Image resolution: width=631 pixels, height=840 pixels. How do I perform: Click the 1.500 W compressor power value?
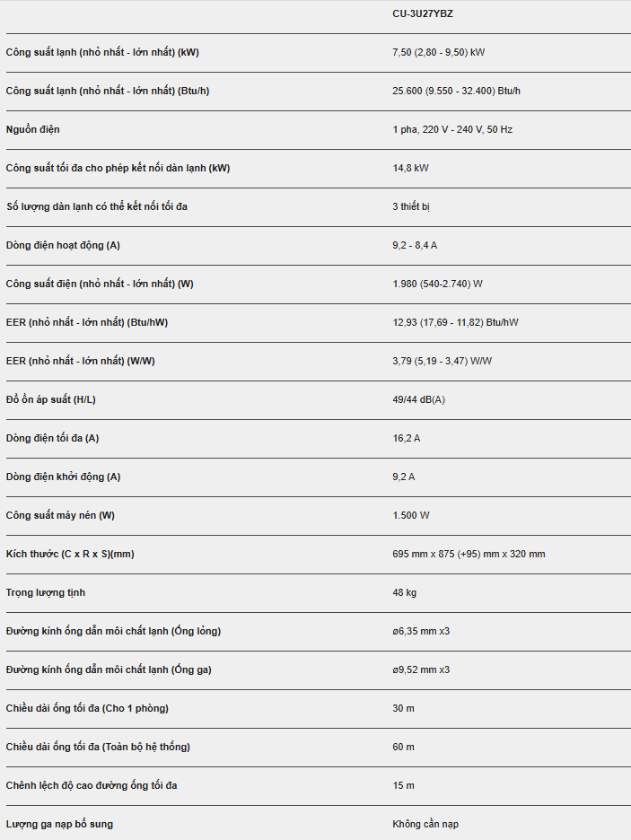pos(411,515)
